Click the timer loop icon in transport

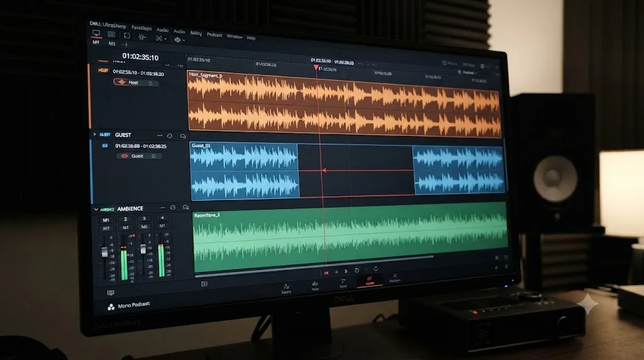(357, 271)
